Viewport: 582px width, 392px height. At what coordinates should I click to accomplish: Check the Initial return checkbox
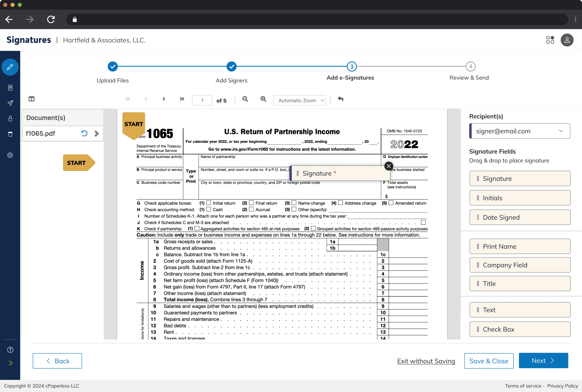coord(209,203)
